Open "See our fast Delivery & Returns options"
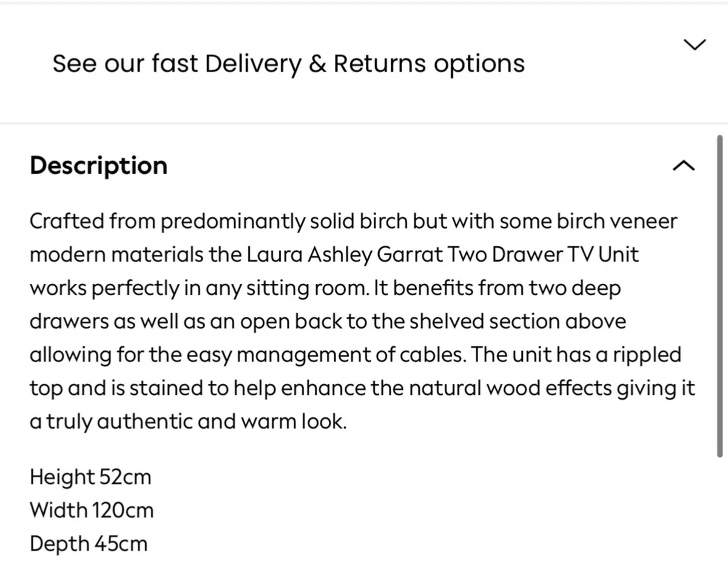 pyautogui.click(x=288, y=63)
